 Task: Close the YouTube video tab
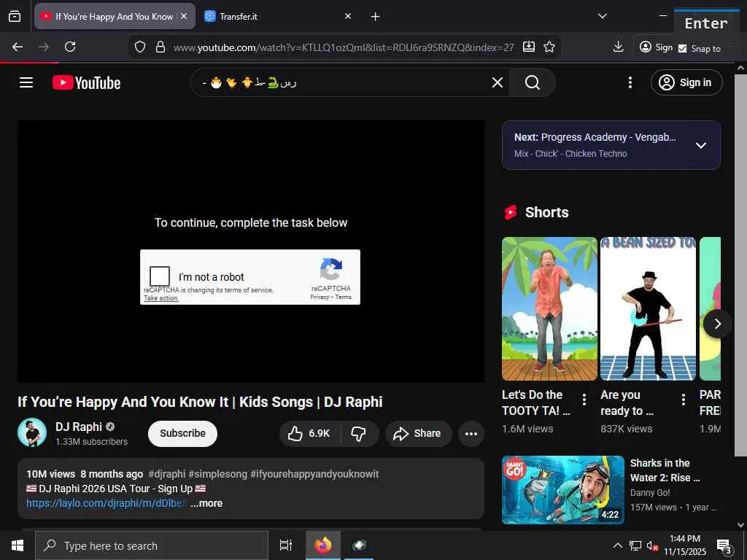tap(184, 16)
